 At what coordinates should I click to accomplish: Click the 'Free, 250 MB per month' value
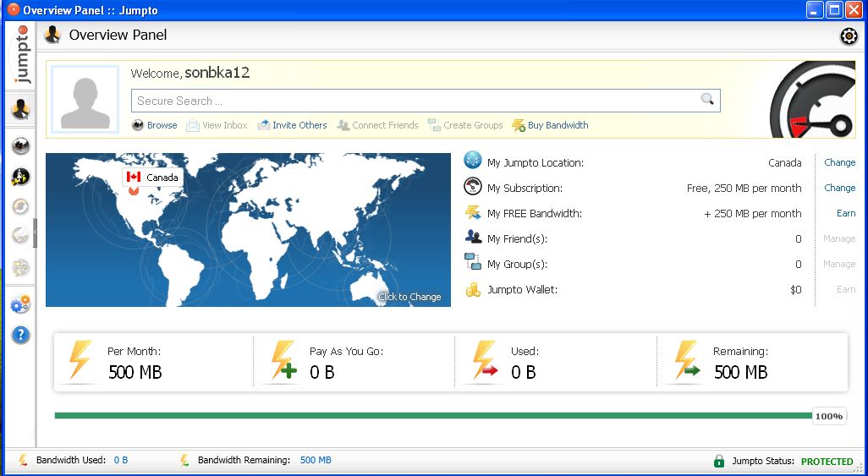click(x=744, y=189)
